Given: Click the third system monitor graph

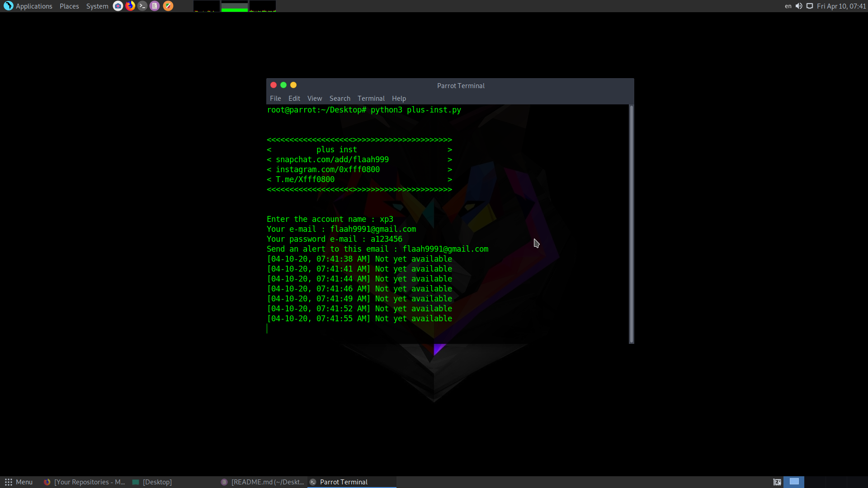Looking at the screenshot, I should (263, 6).
